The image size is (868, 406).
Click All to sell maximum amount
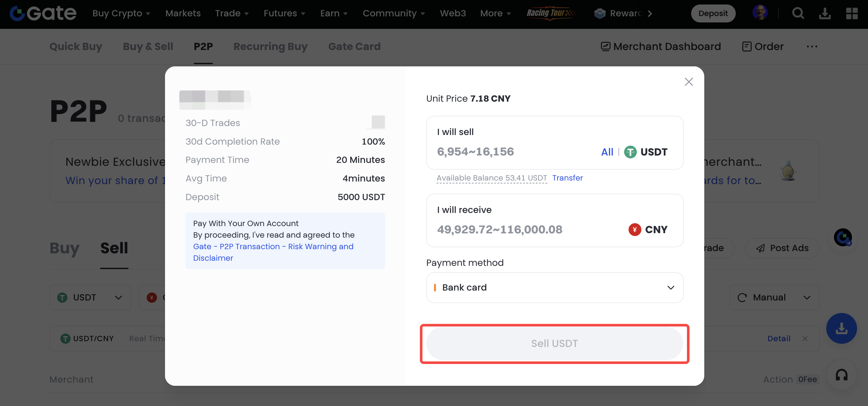(607, 152)
